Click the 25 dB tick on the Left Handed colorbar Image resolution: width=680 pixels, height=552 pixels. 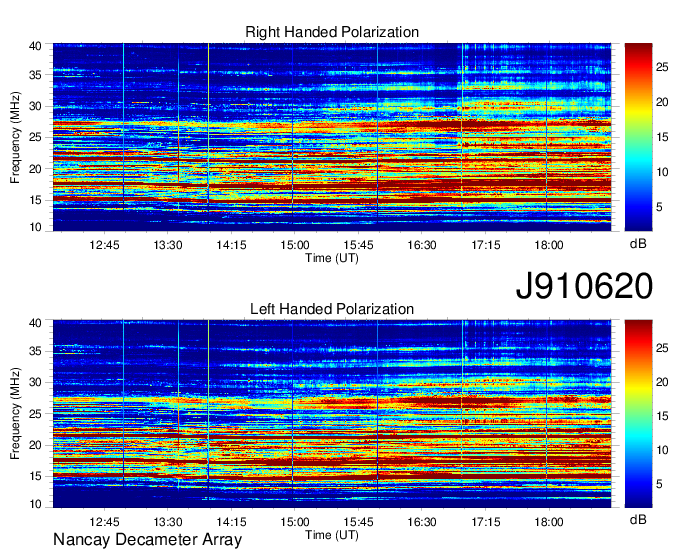click(x=662, y=348)
